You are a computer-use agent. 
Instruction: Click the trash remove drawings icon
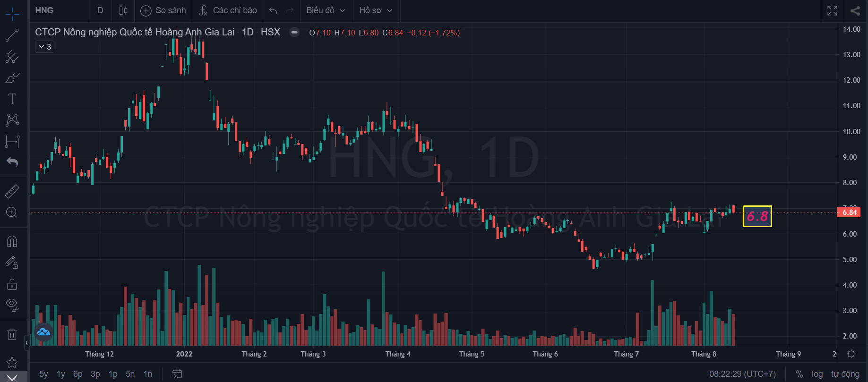[12, 334]
